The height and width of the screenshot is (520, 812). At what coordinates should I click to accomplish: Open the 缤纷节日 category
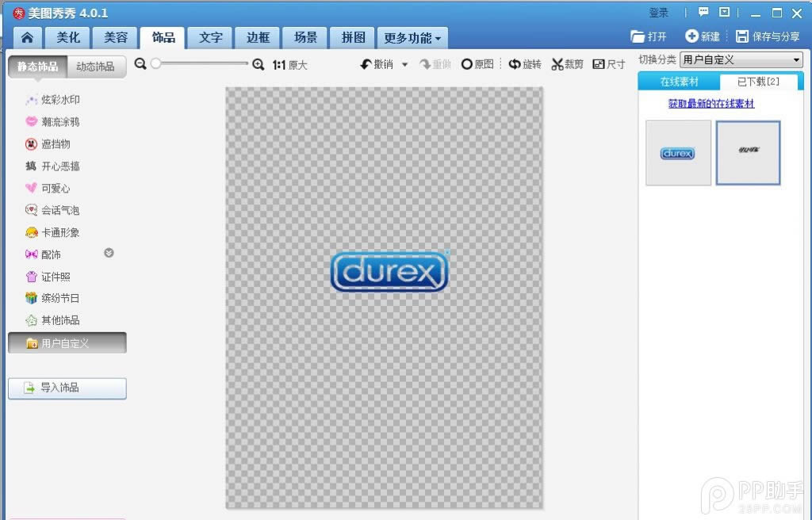[x=53, y=298]
